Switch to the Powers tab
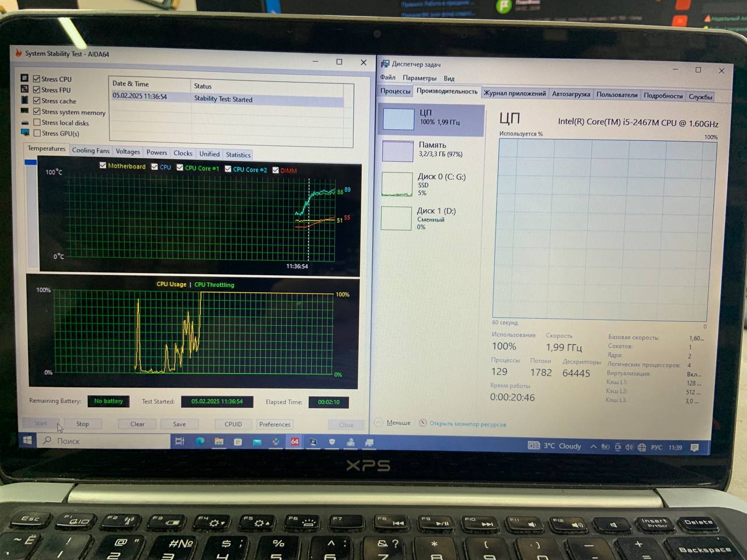747x560 pixels. [156, 152]
